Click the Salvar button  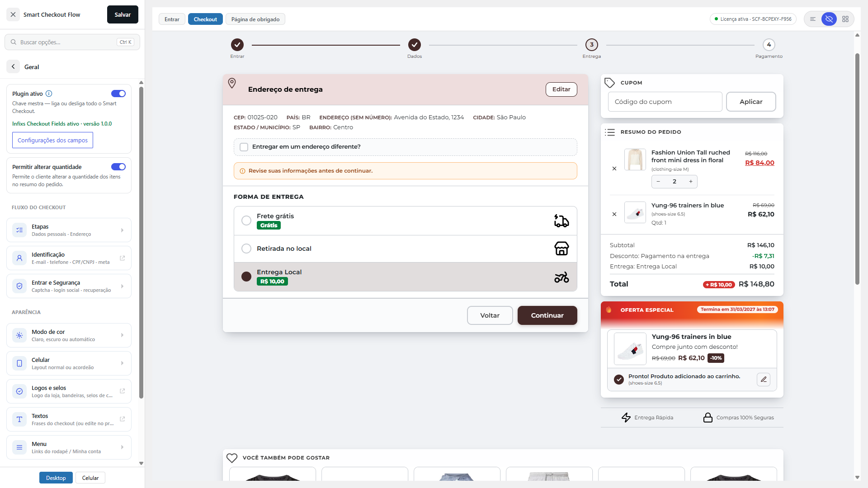pyautogui.click(x=123, y=14)
